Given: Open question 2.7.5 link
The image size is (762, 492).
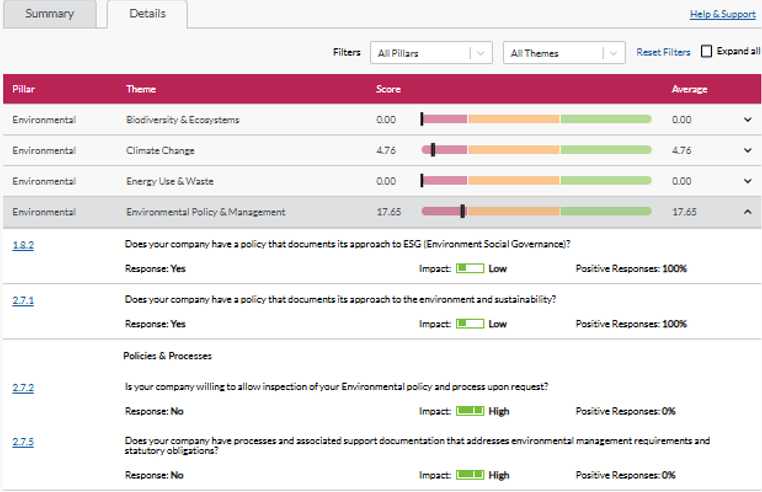Looking at the screenshot, I should point(23,441).
